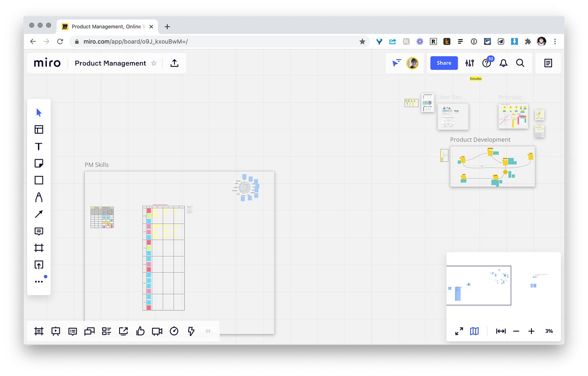Screen dimensions: 588x376
Task: Open help icon with 53 badge
Action: 487,62
